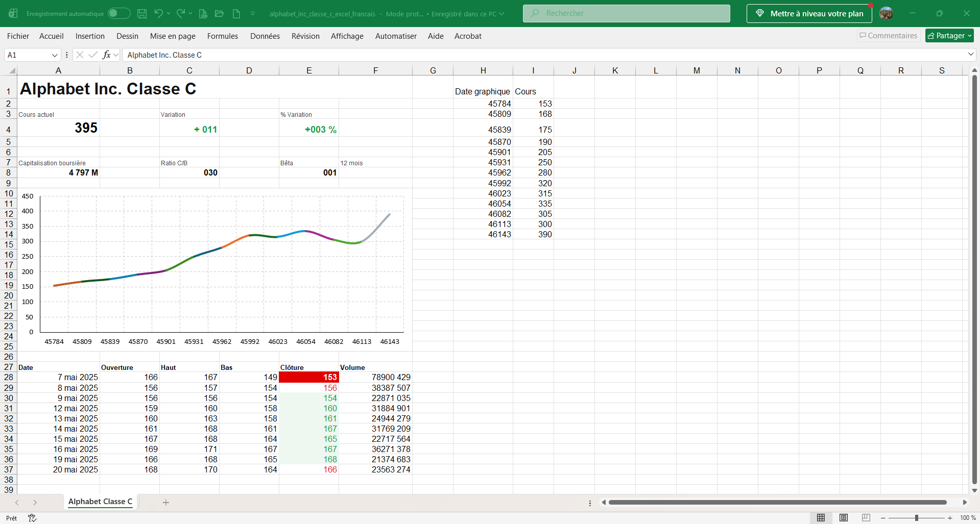
Task: Switch to Normal view icon
Action: 821,518
